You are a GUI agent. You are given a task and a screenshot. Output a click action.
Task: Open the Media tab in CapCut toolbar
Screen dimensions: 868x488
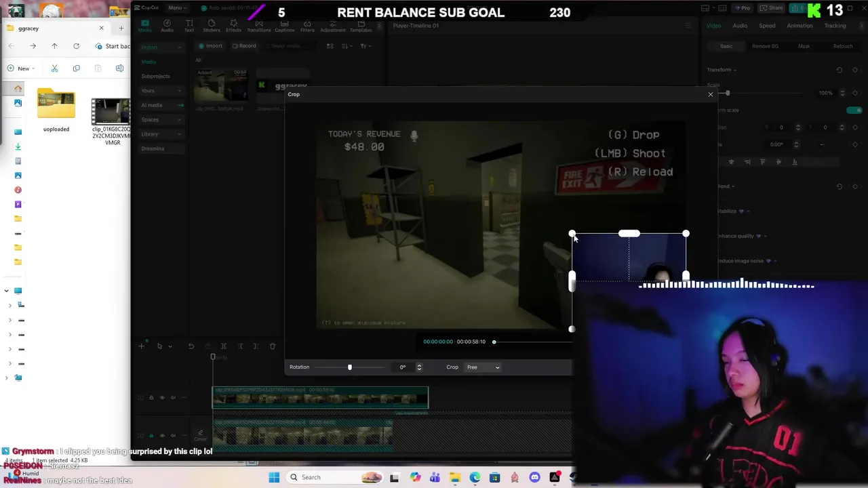(145, 26)
